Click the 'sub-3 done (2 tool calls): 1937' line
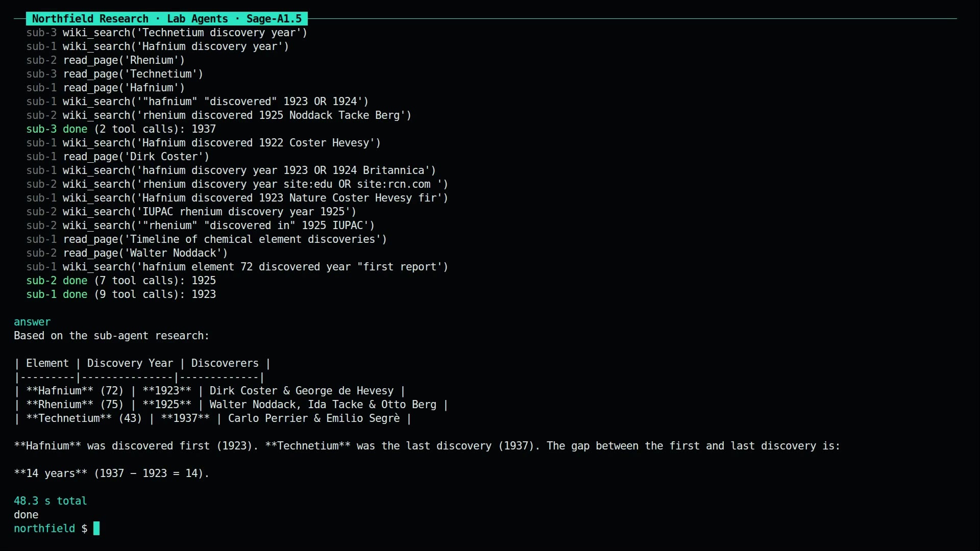Image resolution: width=980 pixels, height=551 pixels. point(121,129)
